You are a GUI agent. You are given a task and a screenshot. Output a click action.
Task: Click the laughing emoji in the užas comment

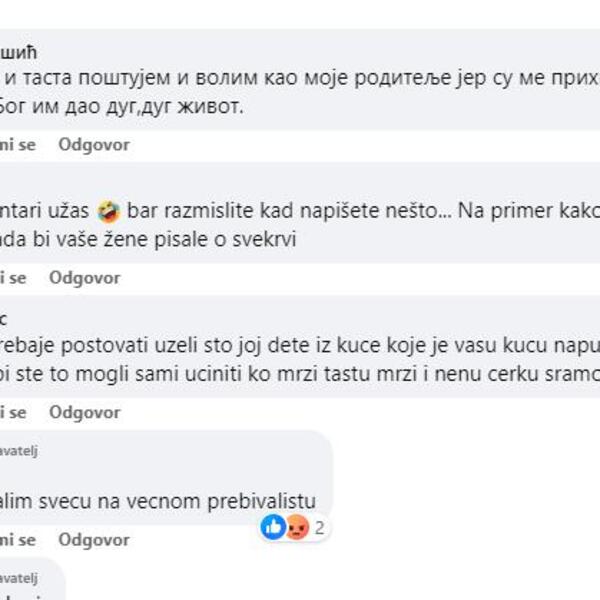(x=108, y=211)
